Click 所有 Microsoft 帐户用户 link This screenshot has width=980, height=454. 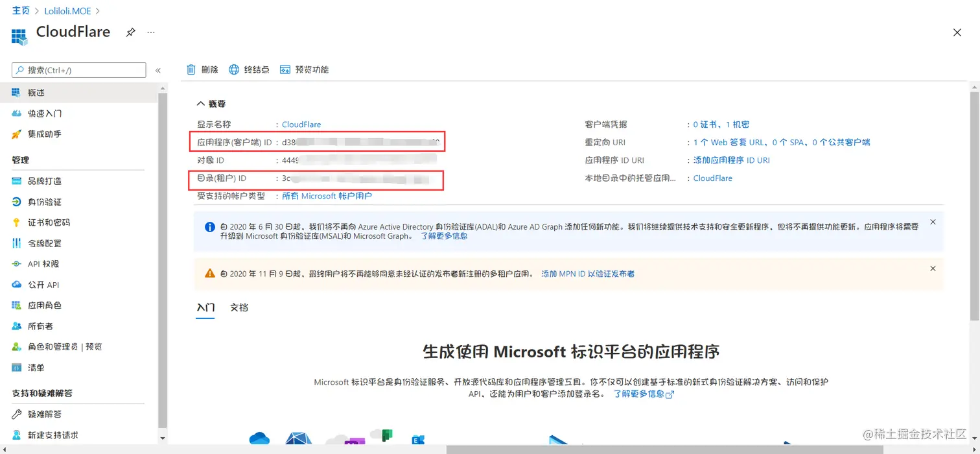[x=327, y=196]
